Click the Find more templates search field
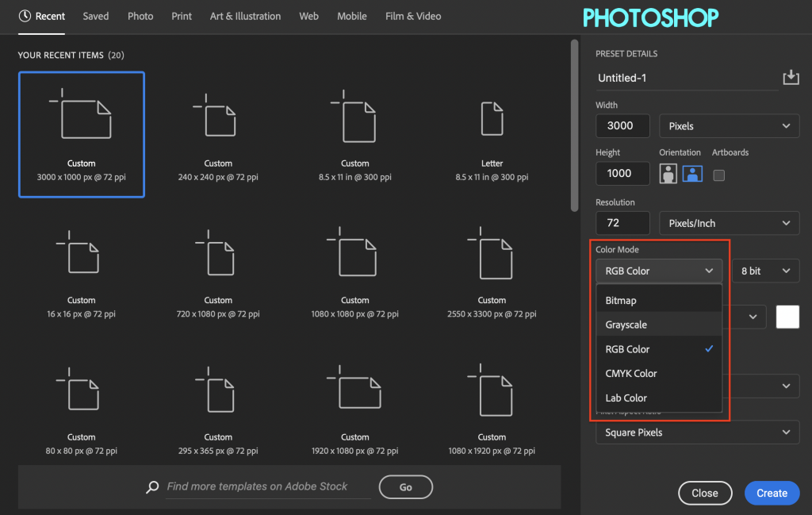 coord(268,486)
